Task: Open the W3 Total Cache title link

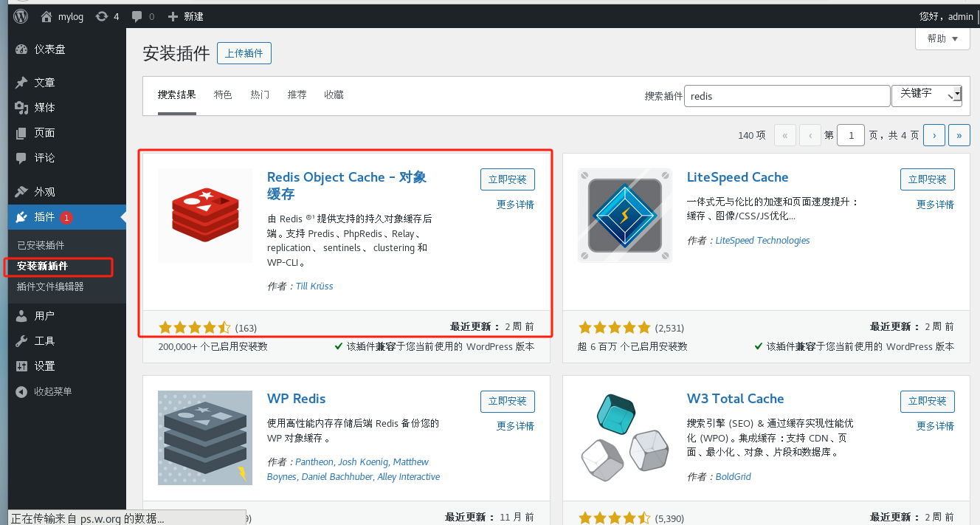Action: (736, 399)
